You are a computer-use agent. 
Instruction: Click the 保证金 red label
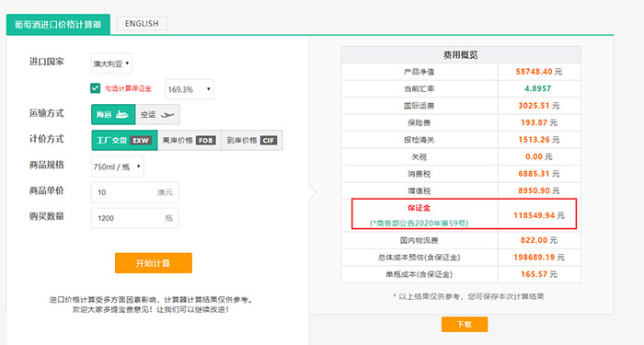tap(419, 208)
